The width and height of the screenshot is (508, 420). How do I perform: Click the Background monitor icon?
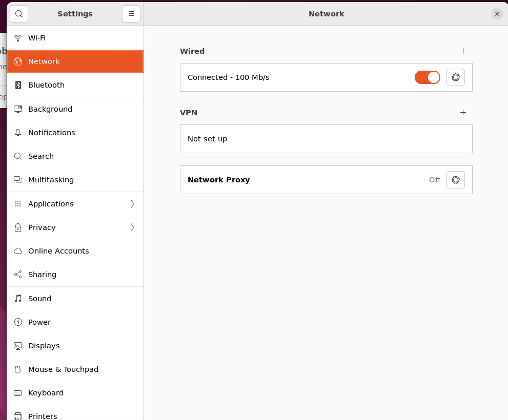(18, 109)
